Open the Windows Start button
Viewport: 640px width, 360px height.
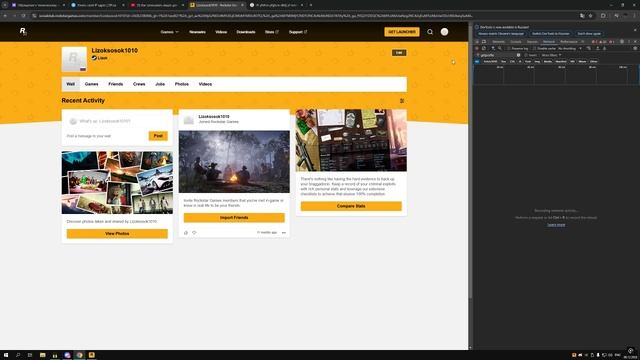(x=6, y=355)
